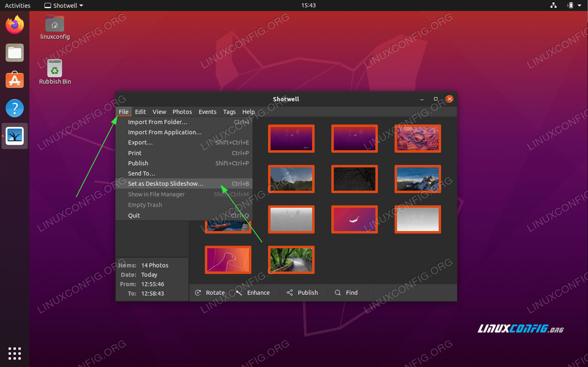
Task: Launch Ubuntu Software from the dock
Action: tap(14, 80)
